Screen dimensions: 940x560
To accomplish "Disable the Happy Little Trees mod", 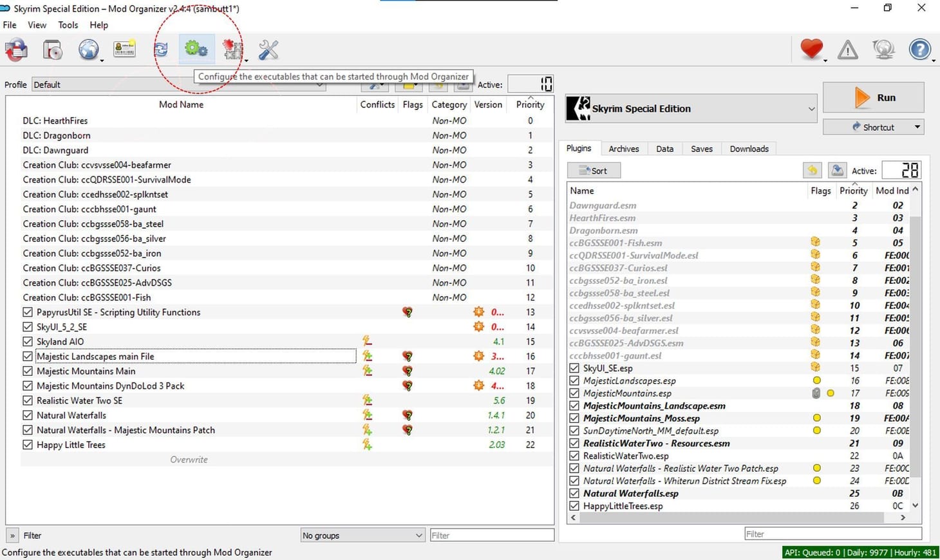I will click(x=27, y=444).
